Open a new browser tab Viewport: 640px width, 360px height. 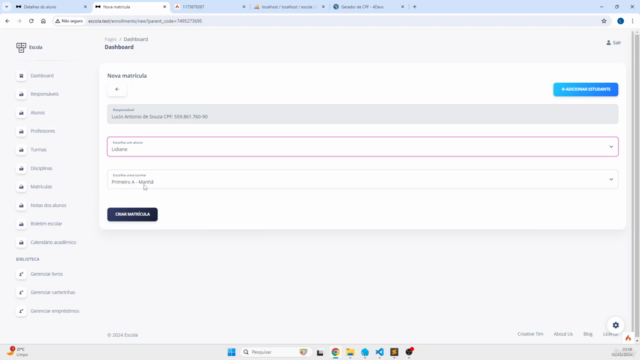414,7
